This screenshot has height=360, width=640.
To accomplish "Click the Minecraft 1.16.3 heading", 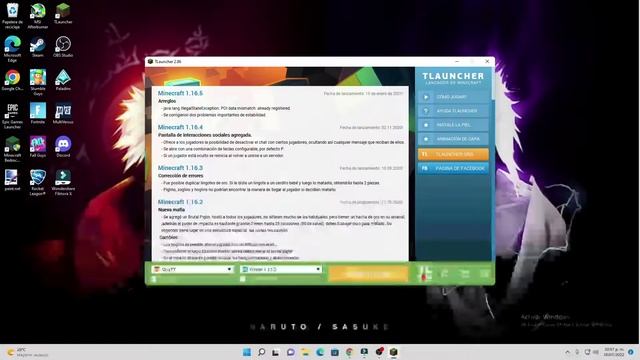I will pos(180,168).
